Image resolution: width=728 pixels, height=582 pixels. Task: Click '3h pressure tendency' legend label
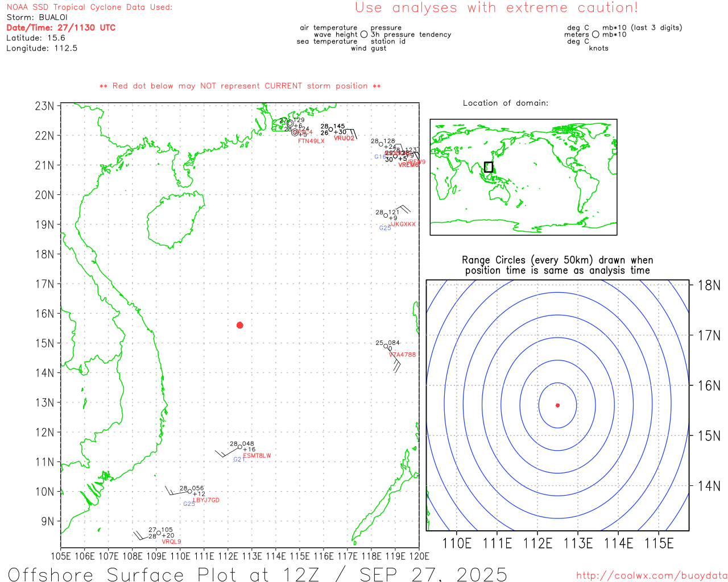[x=411, y=35]
